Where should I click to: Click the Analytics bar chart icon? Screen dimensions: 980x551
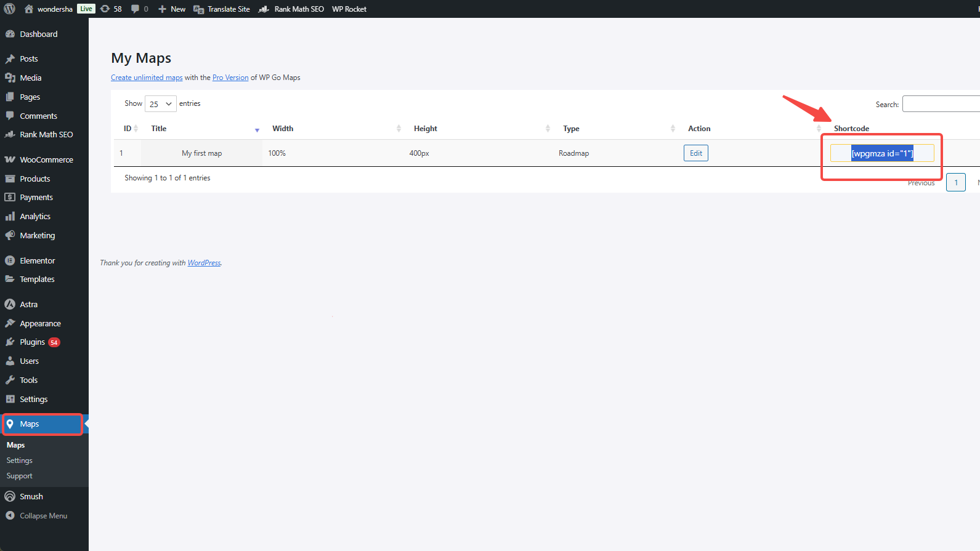(10, 216)
